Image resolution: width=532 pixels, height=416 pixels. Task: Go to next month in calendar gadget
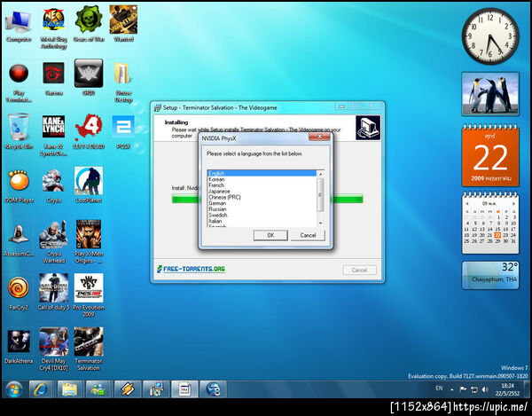(513, 204)
